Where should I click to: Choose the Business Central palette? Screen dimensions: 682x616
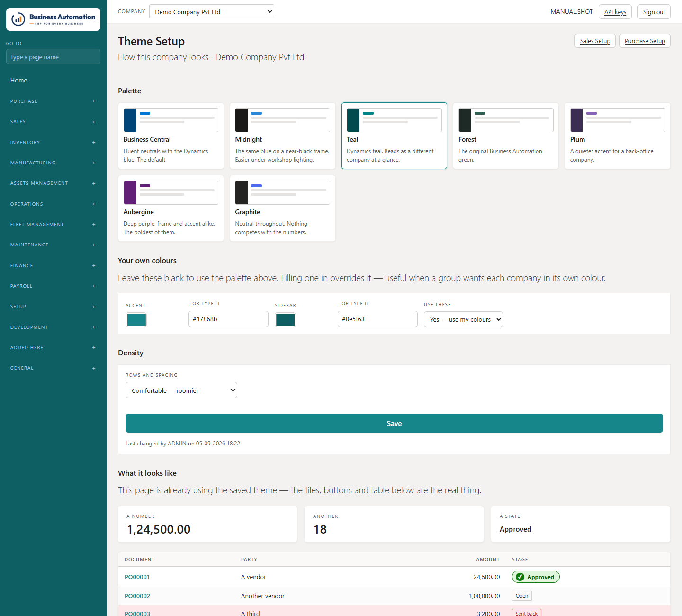pyautogui.click(x=170, y=136)
